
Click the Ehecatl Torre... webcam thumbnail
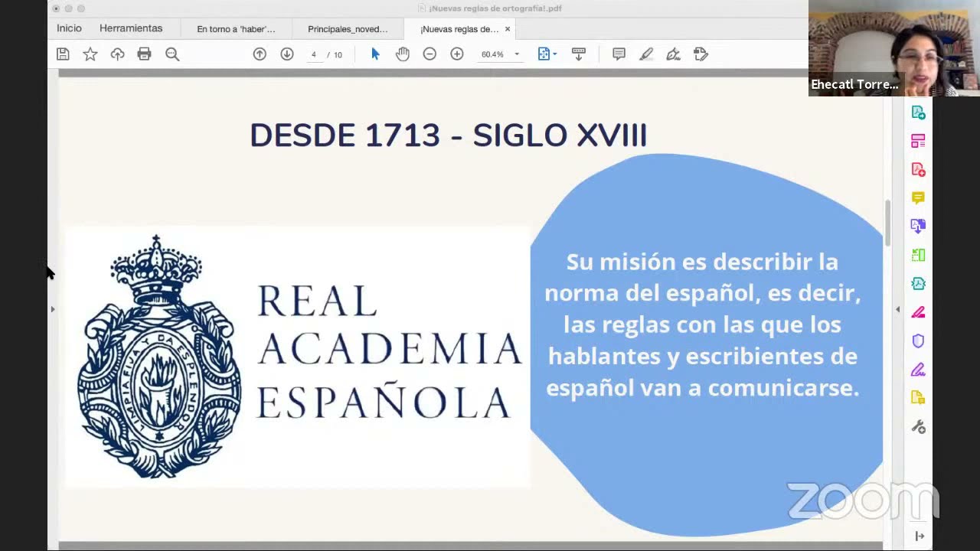click(894, 47)
